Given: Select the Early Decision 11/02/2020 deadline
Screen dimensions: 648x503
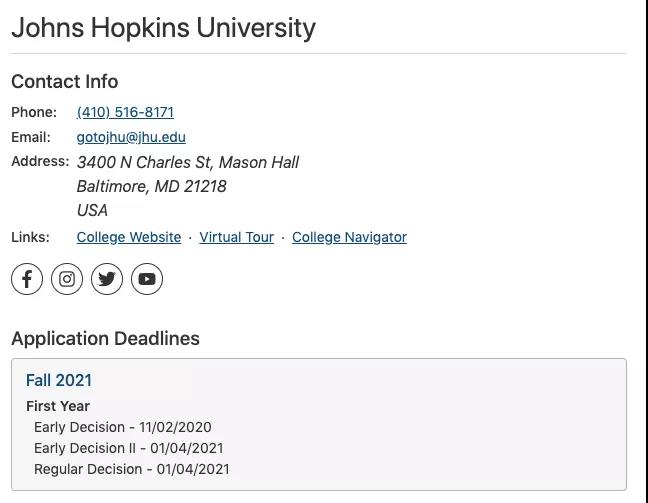Looking at the screenshot, I should point(123,427).
